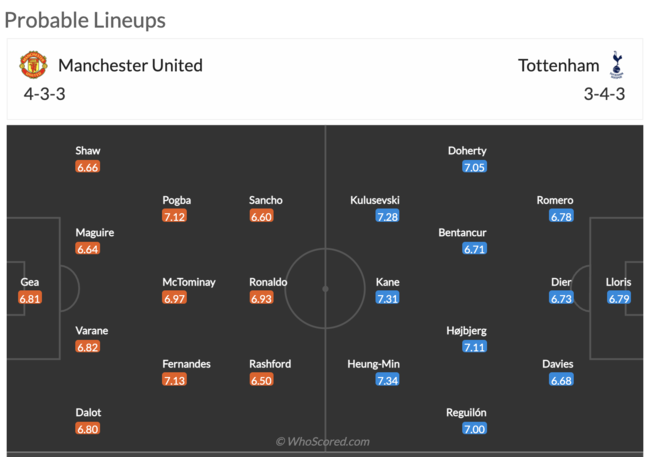Click Lloris' 6.79 rating badge
This screenshot has height=457, width=650.
pos(618,298)
